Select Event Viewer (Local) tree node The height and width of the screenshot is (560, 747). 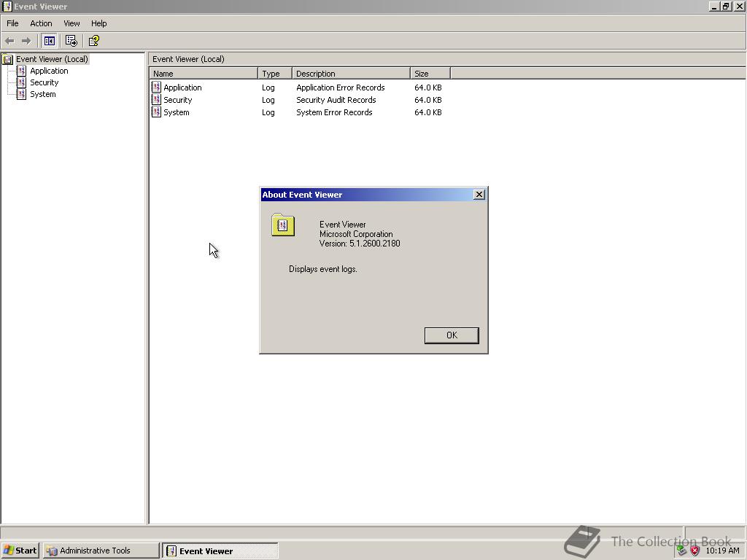tap(52, 59)
